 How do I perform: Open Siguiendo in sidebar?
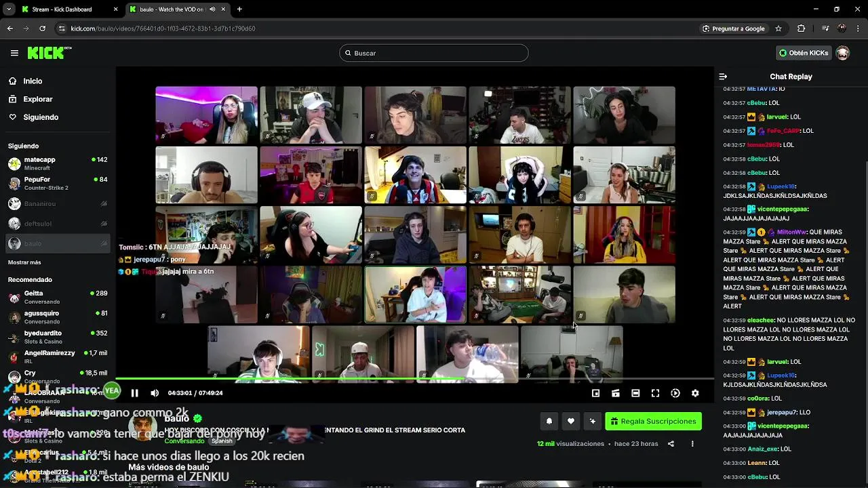tap(41, 117)
